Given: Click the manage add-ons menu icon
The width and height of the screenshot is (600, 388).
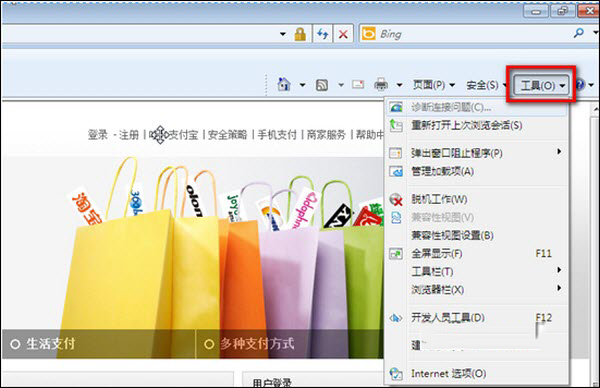Looking at the screenshot, I should click(x=396, y=171).
